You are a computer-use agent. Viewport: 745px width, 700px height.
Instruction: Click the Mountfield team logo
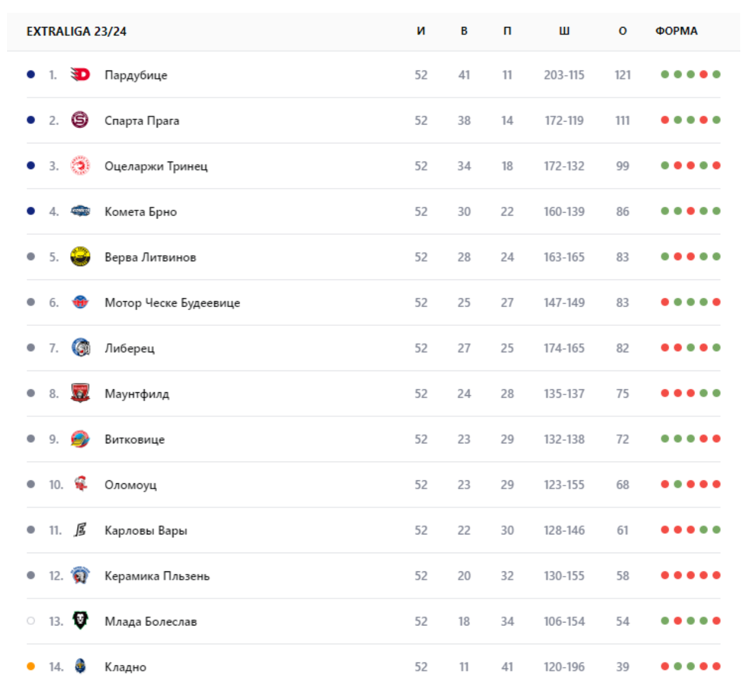point(80,393)
